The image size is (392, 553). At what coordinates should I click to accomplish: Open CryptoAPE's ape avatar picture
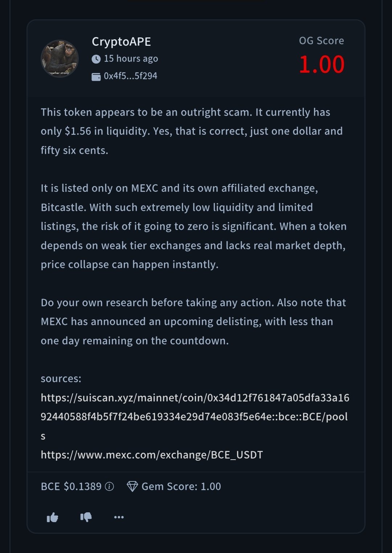pos(60,58)
